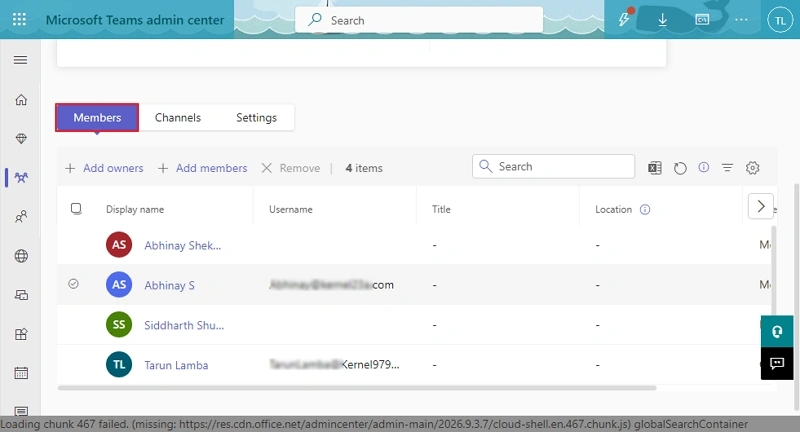This screenshot has height=432, width=800.
Task: Open the TL account avatar menu
Action: click(x=780, y=20)
